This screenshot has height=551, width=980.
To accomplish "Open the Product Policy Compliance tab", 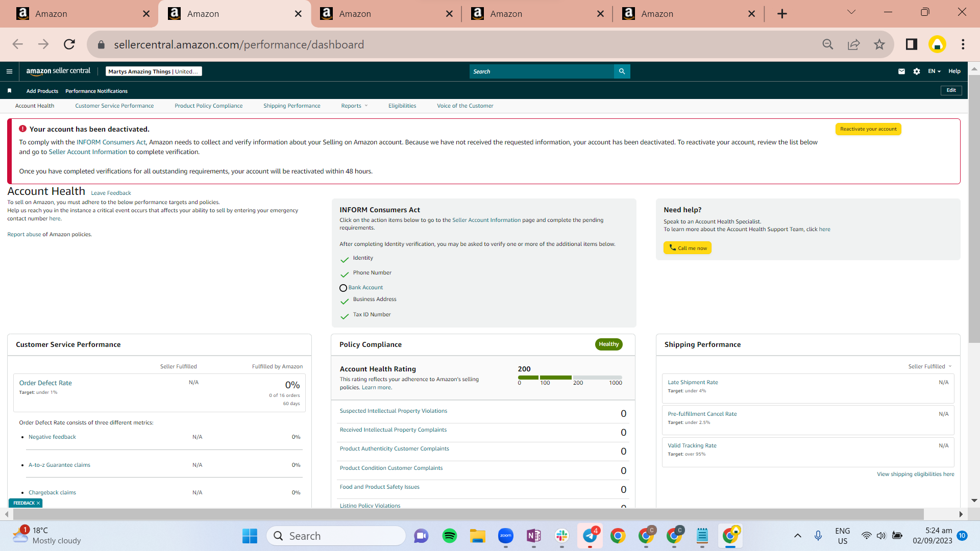I will tap(208, 106).
